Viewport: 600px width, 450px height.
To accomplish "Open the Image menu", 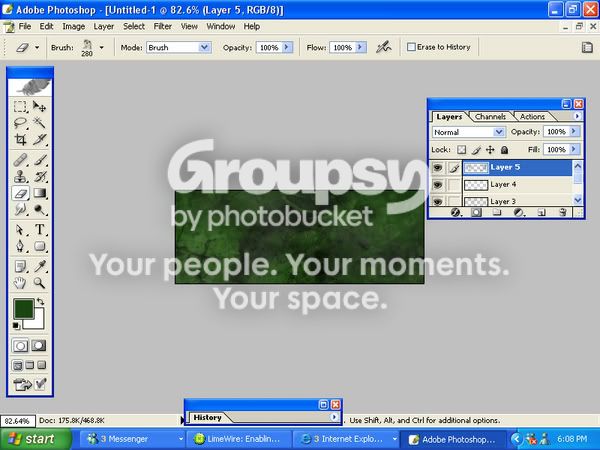I will (73, 26).
